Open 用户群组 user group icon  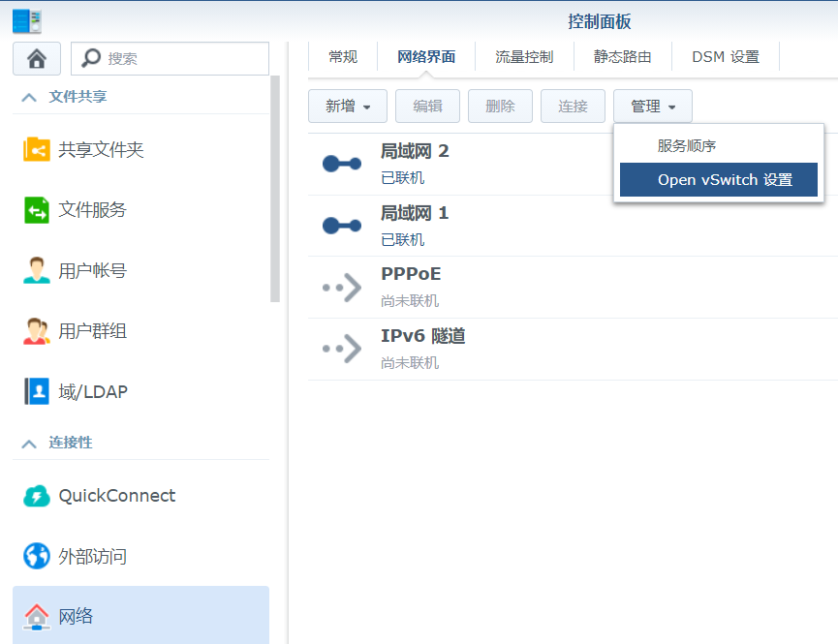(x=37, y=331)
